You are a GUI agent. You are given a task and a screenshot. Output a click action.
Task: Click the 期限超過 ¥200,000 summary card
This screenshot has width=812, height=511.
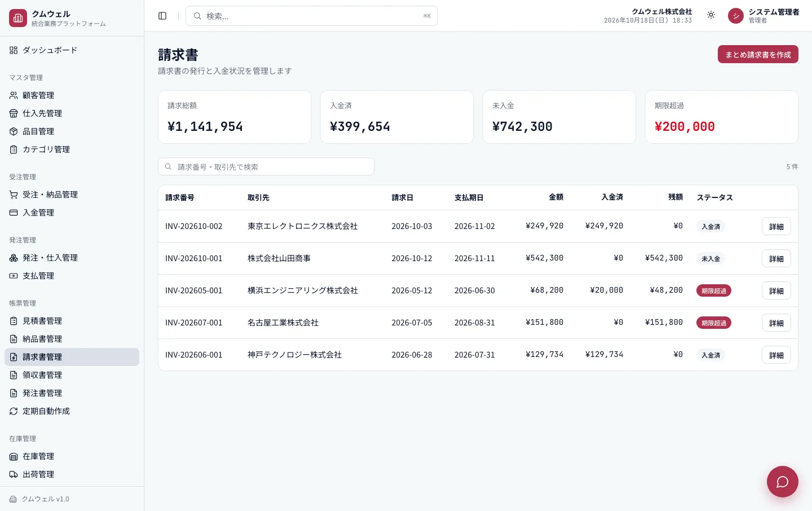722,117
